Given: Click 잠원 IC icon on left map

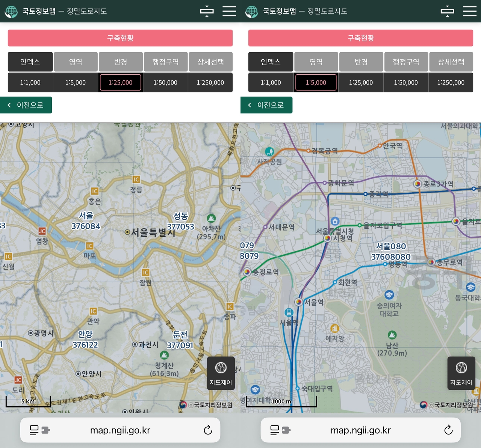Looking at the screenshot, I should point(146,272).
